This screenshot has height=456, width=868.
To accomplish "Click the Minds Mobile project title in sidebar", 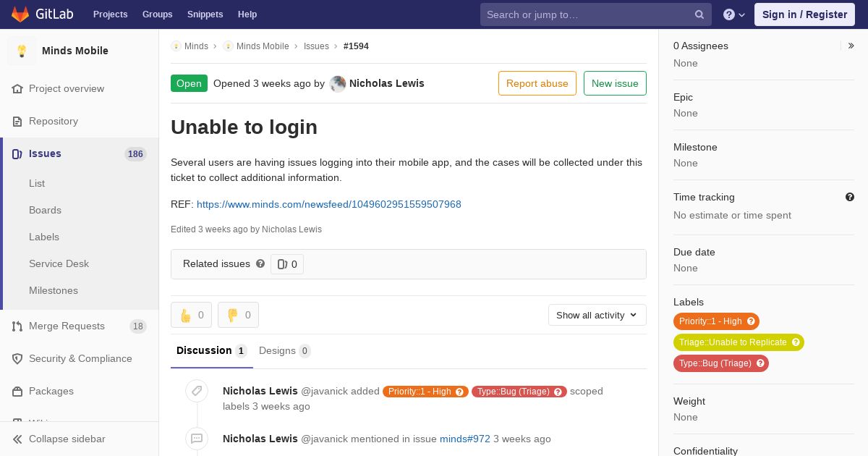I will coord(75,51).
